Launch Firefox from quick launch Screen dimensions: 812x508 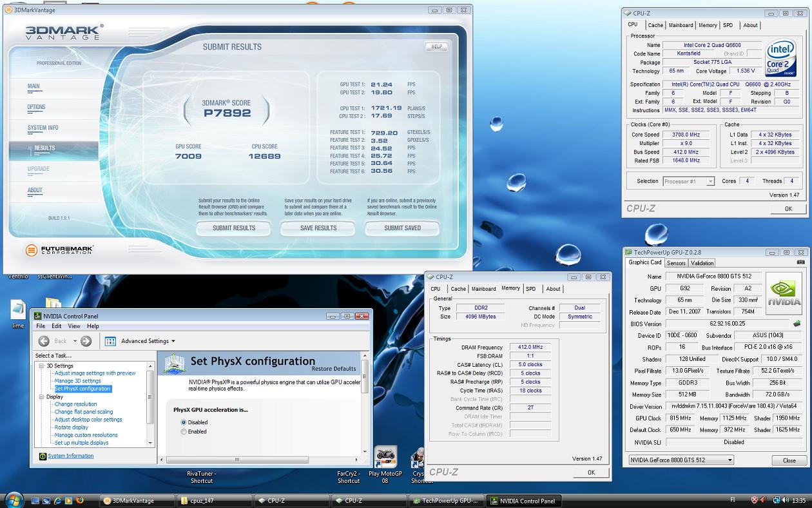point(80,500)
